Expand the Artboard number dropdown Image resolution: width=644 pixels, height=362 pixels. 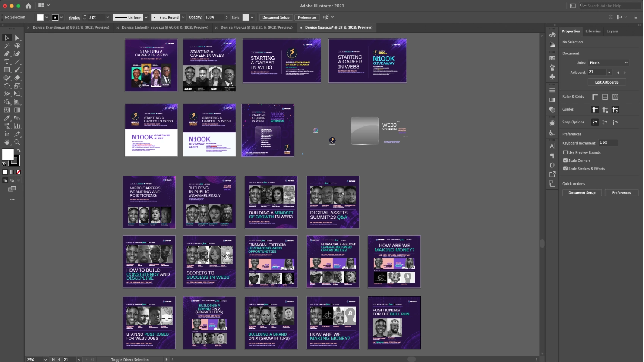click(609, 72)
